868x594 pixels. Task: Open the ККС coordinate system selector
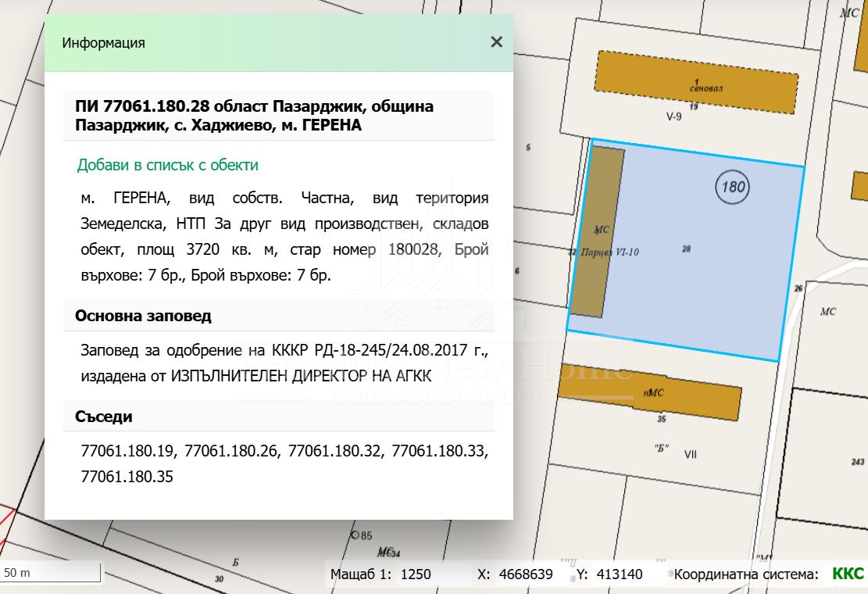(x=848, y=574)
